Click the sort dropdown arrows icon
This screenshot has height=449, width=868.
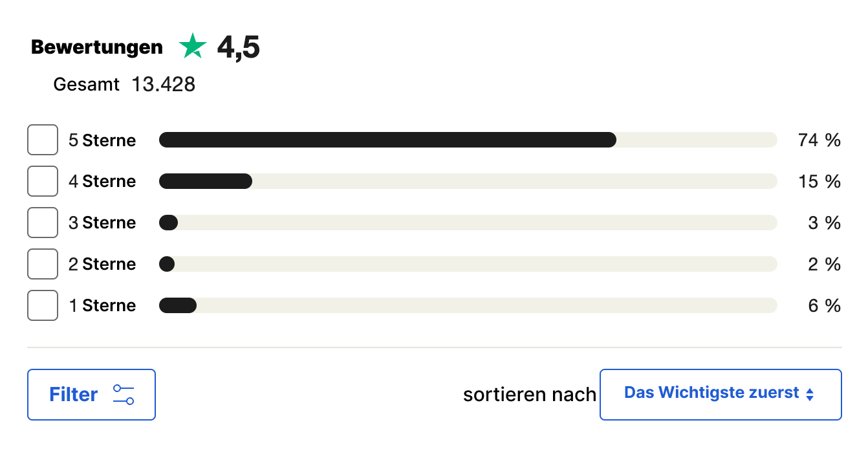[810, 395]
